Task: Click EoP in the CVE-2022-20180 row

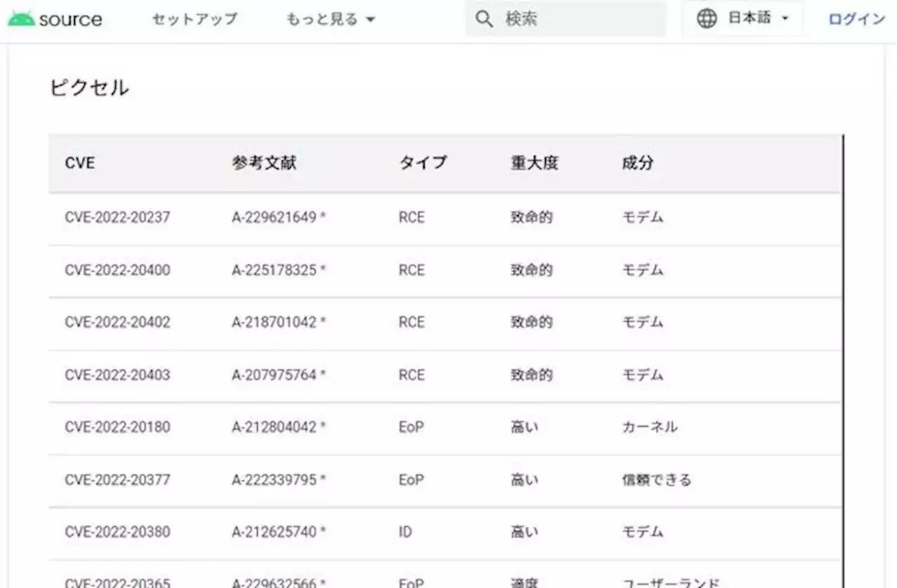Action: 411,427
